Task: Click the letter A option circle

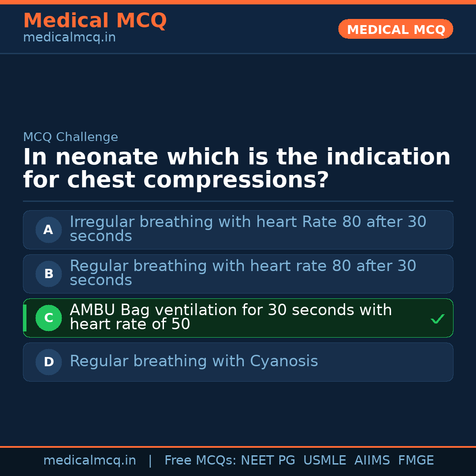Action: point(48,230)
